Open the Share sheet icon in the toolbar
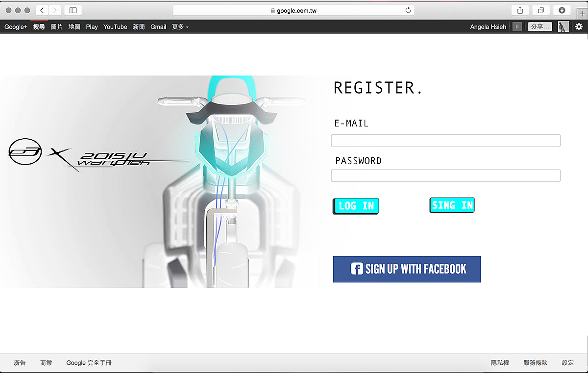 [520, 10]
